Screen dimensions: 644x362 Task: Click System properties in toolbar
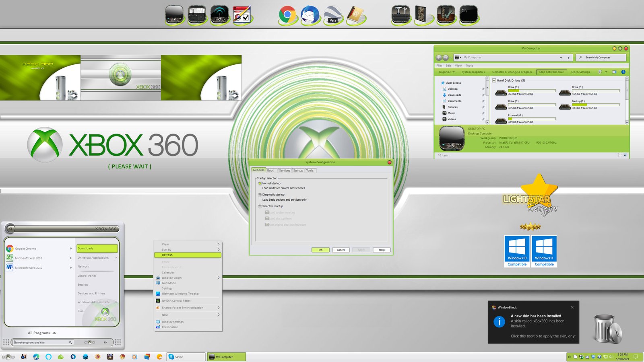click(473, 72)
